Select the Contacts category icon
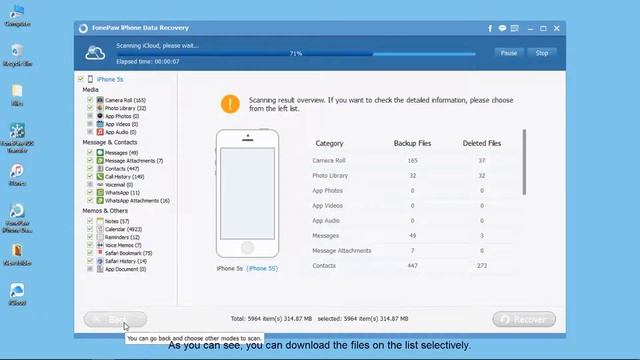Viewport: 640px width, 360px height. (100, 169)
